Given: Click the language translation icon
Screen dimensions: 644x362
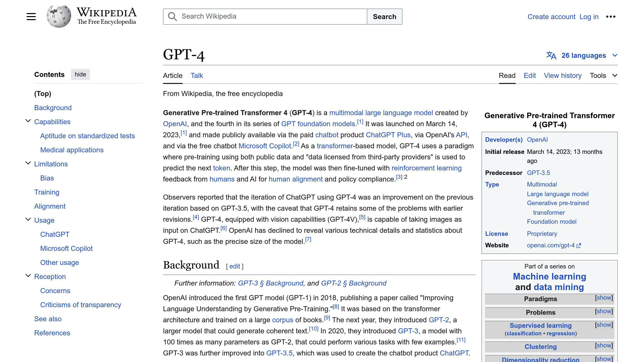Looking at the screenshot, I should pos(551,55).
